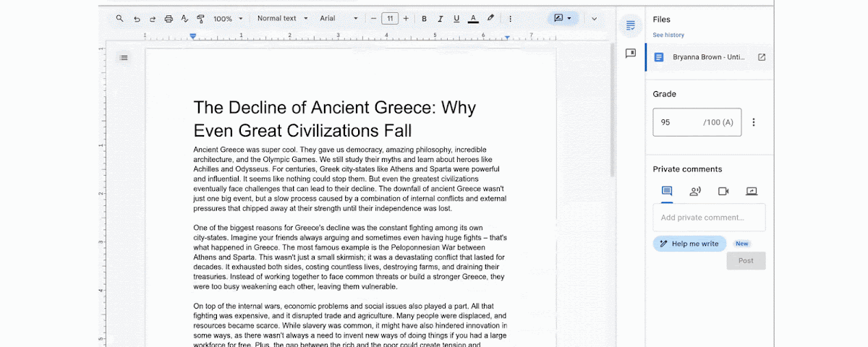The height and width of the screenshot is (347, 868).
Task: Click the Help me write button
Action: pos(689,244)
